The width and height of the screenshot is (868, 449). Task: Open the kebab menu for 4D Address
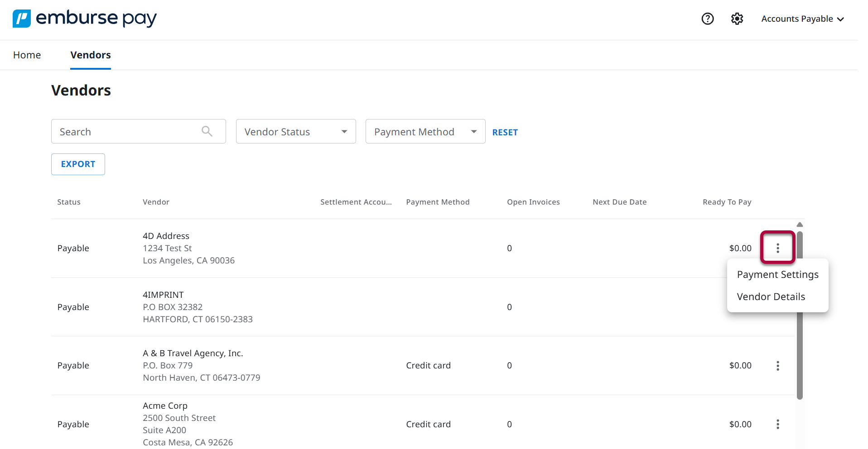pos(777,248)
